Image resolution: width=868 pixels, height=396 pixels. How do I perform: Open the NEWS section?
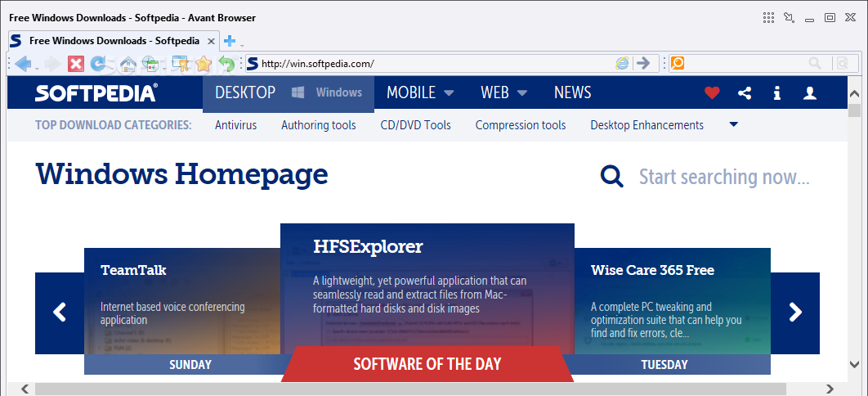572,92
